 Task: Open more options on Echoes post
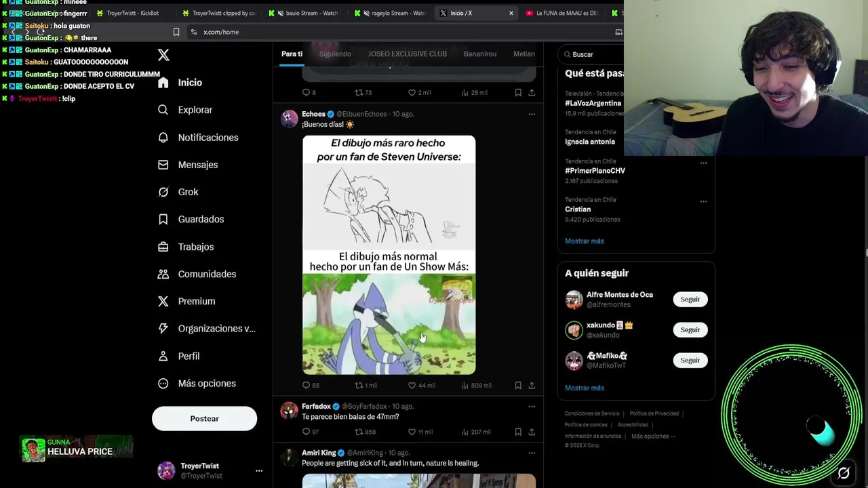tap(532, 114)
